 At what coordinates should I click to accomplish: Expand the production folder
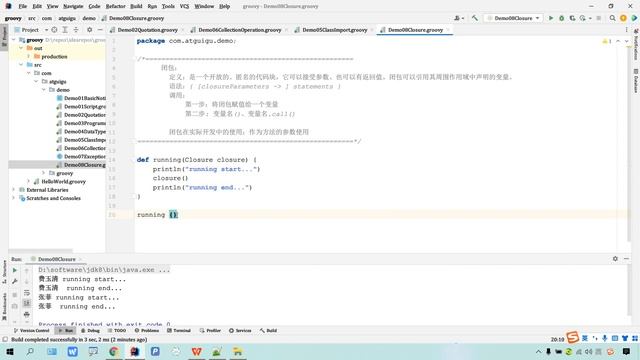pyautogui.click(x=29, y=56)
